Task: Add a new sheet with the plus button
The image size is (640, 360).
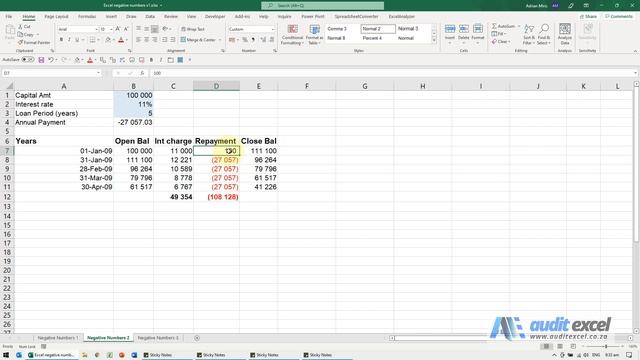Action: (197, 338)
